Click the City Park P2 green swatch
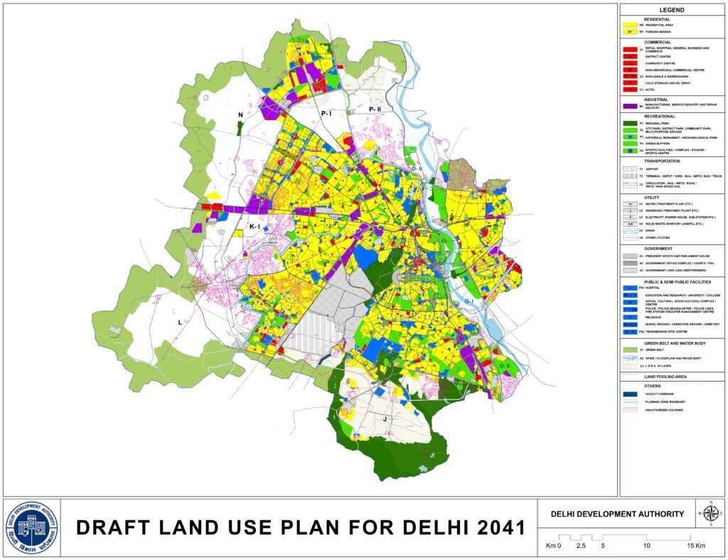This screenshot has height=560, width=728. 630,130
